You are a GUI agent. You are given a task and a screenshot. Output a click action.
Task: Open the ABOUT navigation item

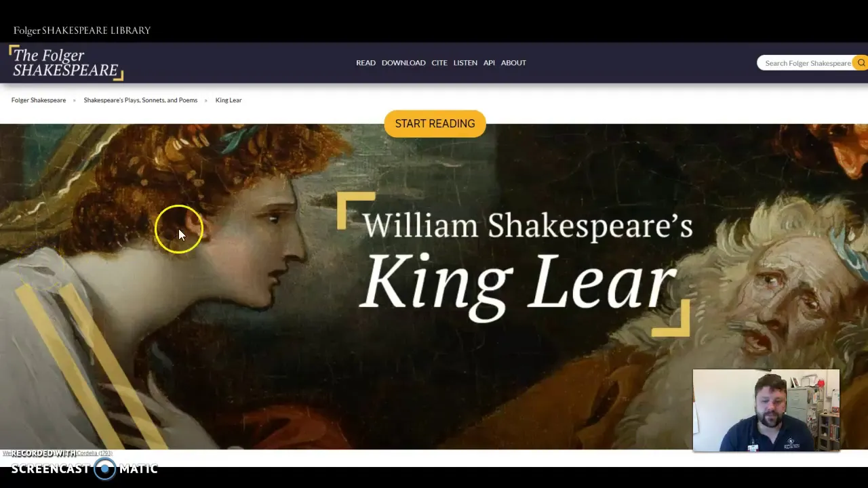tap(513, 63)
